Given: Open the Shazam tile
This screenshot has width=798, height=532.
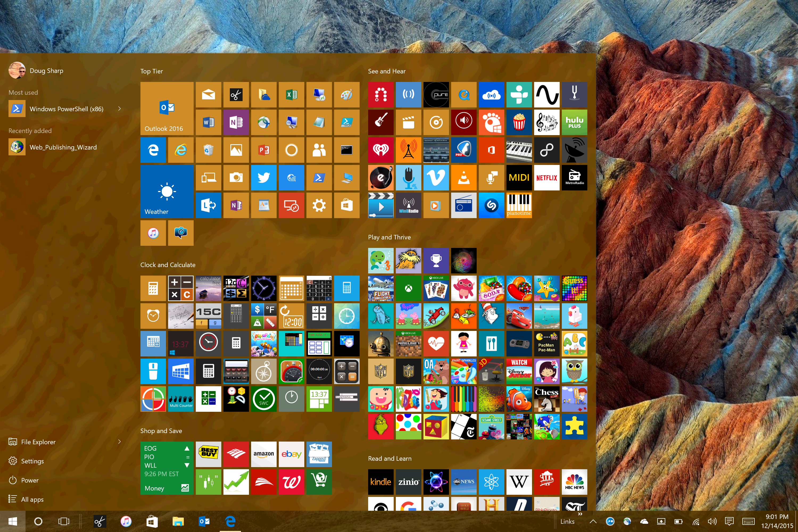Looking at the screenshot, I should [x=491, y=205].
